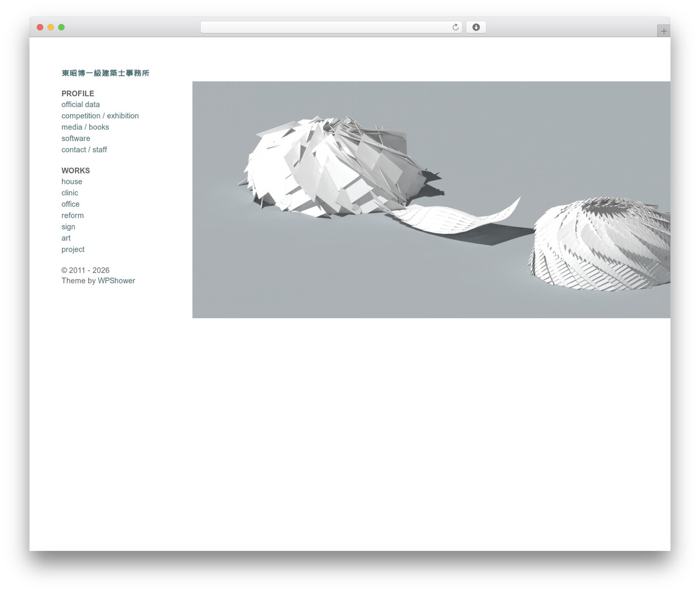
Task: Open the PROFILE menu heading
Action: point(78,94)
